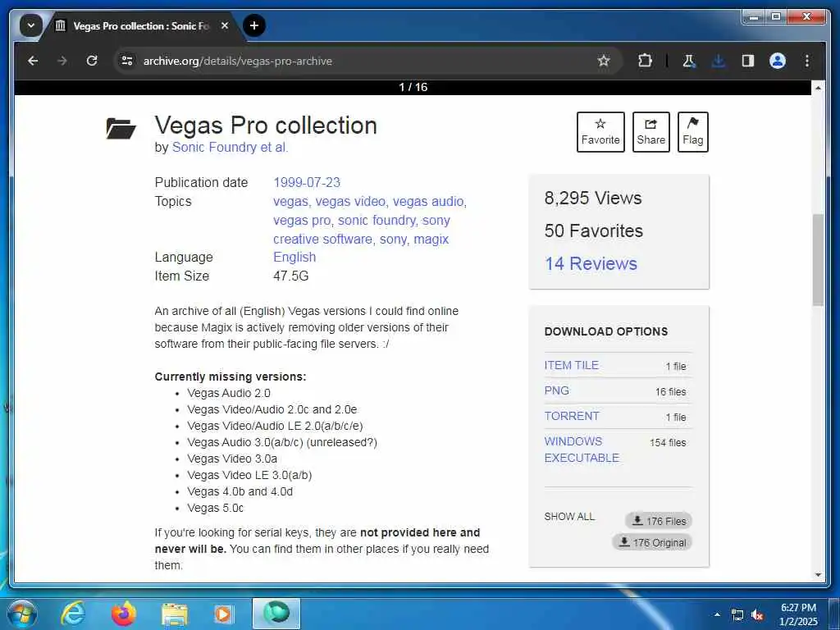Close the Vegas Pro collection tab

[x=225, y=25]
